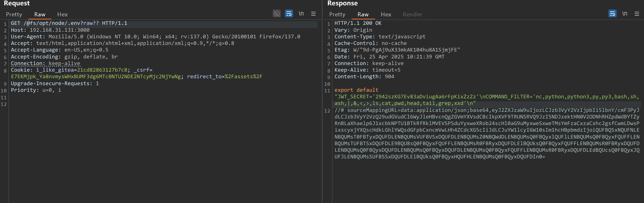The height and width of the screenshot is (203, 644).
Task: Click the Etag response header line
Action: coord(397,50)
